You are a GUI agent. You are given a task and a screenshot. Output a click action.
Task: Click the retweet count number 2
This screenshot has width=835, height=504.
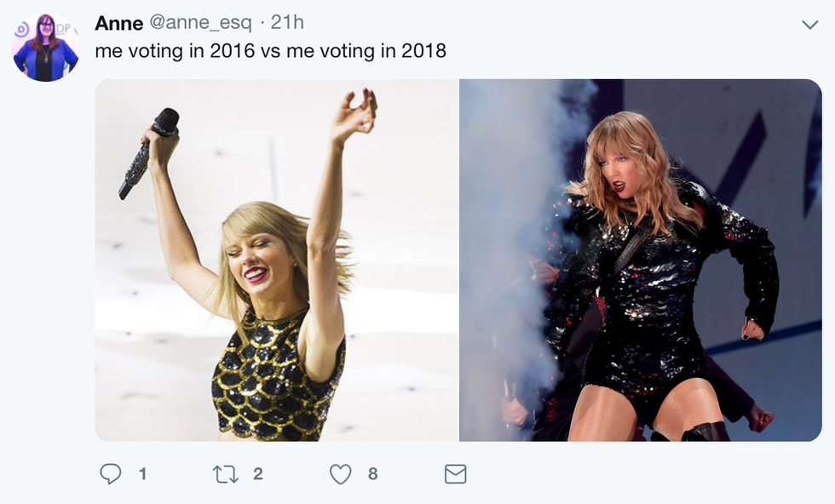(x=258, y=474)
